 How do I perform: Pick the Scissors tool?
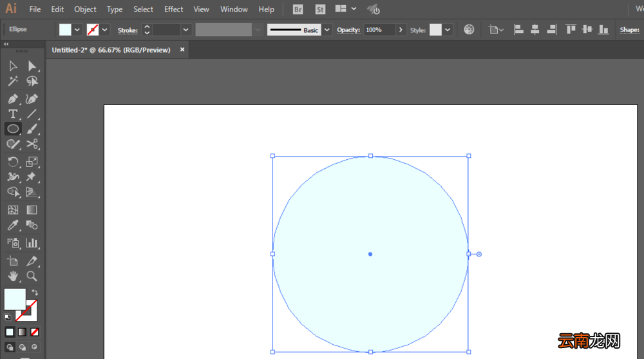click(32, 144)
